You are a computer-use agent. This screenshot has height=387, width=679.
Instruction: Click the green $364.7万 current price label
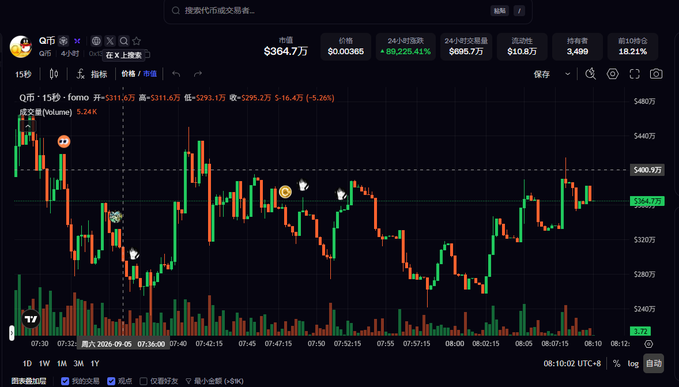[x=647, y=201]
